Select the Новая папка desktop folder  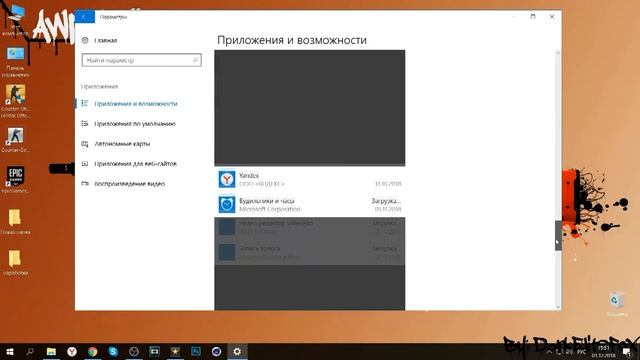click(16, 222)
